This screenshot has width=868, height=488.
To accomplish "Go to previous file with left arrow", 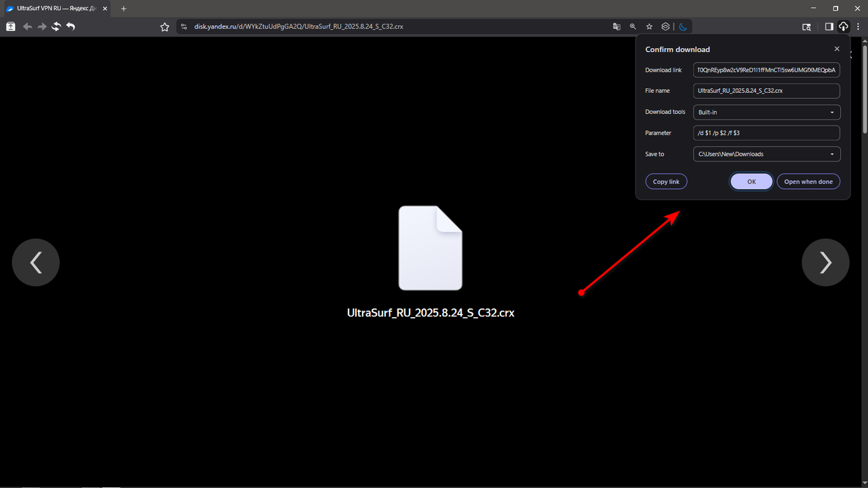I will click(x=36, y=262).
